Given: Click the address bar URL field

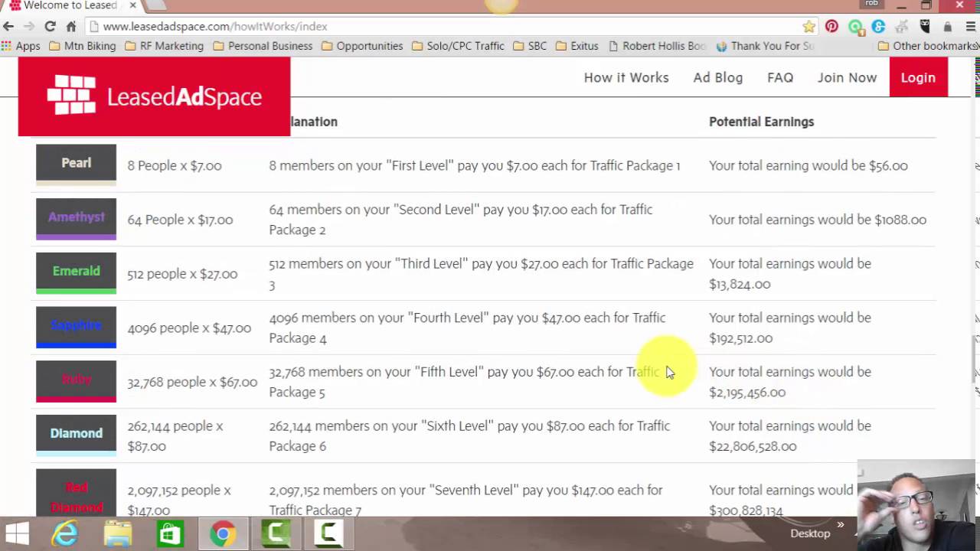Looking at the screenshot, I should 444,26.
